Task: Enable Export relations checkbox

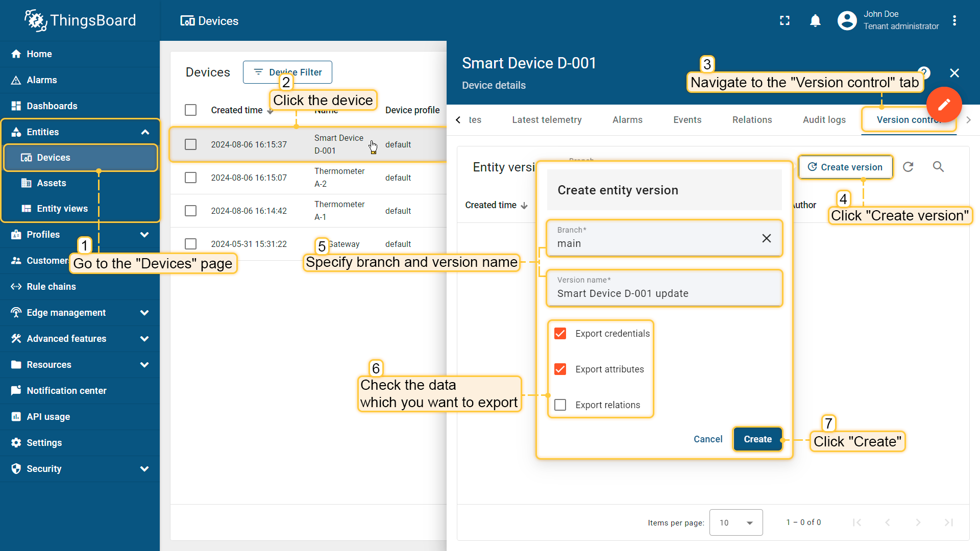Action: pyautogui.click(x=560, y=405)
